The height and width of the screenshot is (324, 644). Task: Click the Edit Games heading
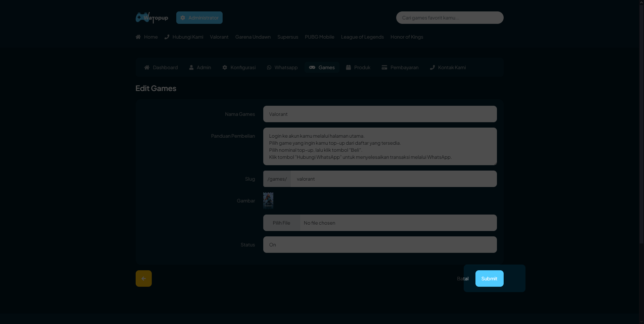[x=156, y=88]
